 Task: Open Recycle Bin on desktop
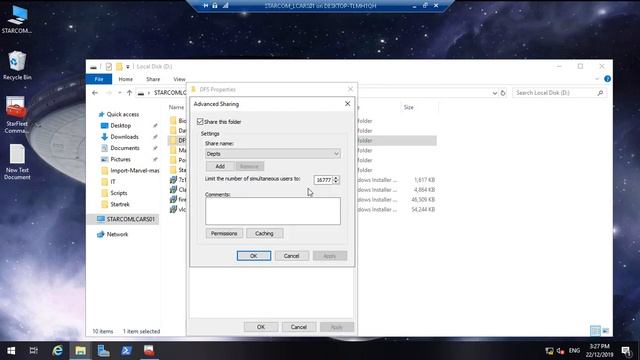click(17, 65)
